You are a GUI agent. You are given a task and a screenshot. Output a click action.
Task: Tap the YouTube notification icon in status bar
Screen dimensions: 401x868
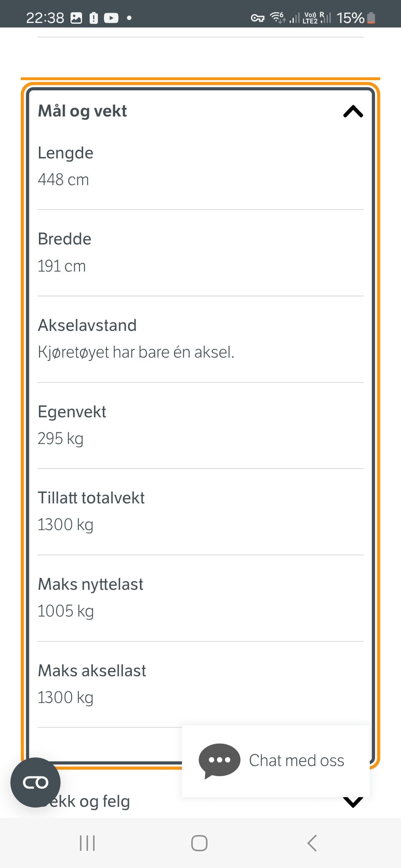point(111,18)
